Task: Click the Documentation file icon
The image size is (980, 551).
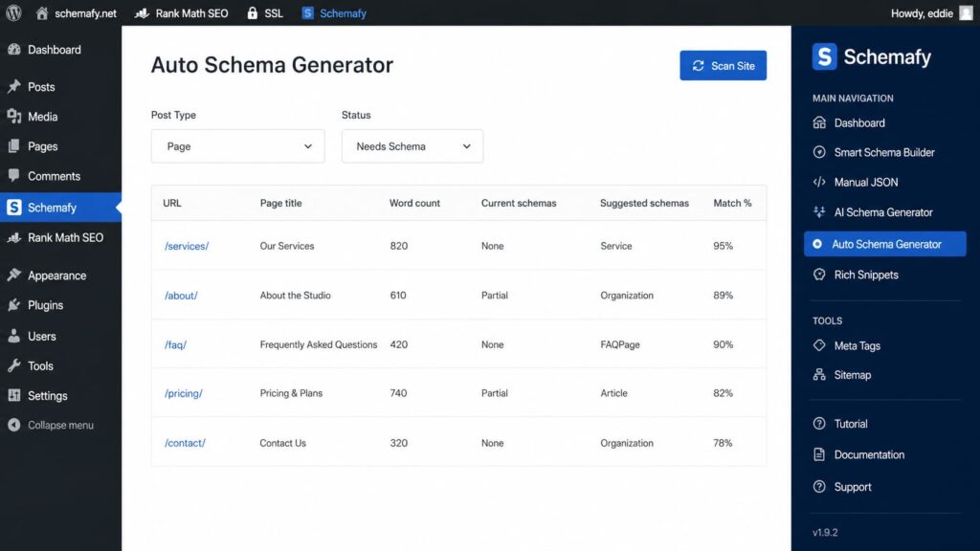Action: 819,454
